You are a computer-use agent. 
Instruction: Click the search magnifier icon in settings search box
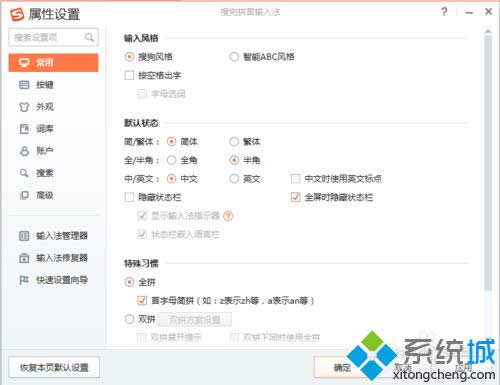[x=89, y=37]
